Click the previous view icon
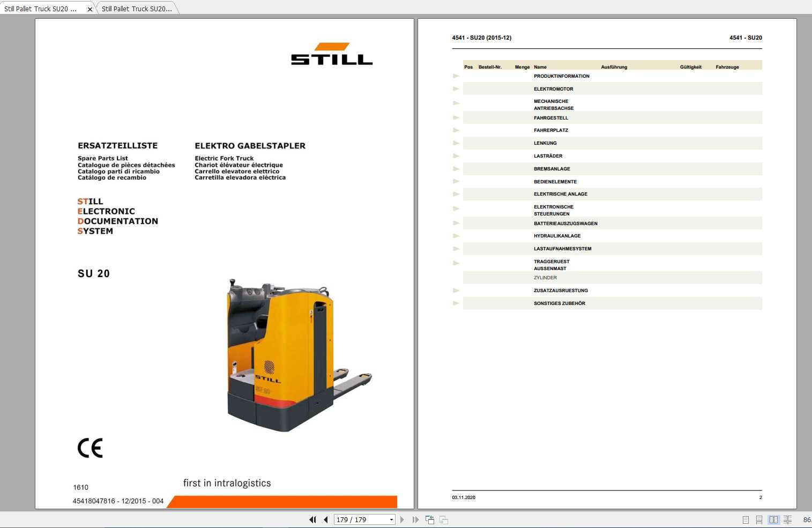 pyautogui.click(x=430, y=519)
